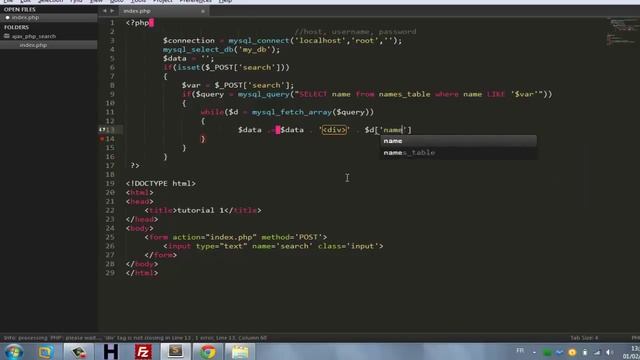
Task: Click the FR language indicator
Action: click(520, 350)
